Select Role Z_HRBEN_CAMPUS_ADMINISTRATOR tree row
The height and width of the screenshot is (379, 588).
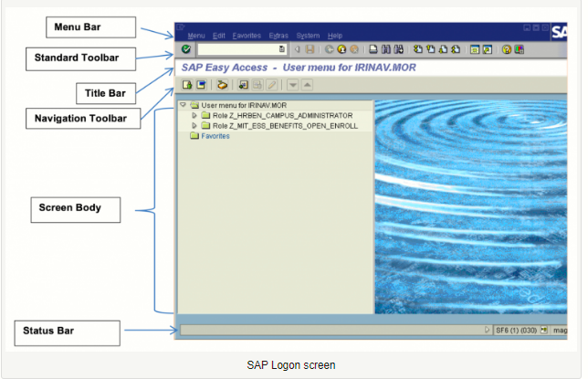click(282, 116)
